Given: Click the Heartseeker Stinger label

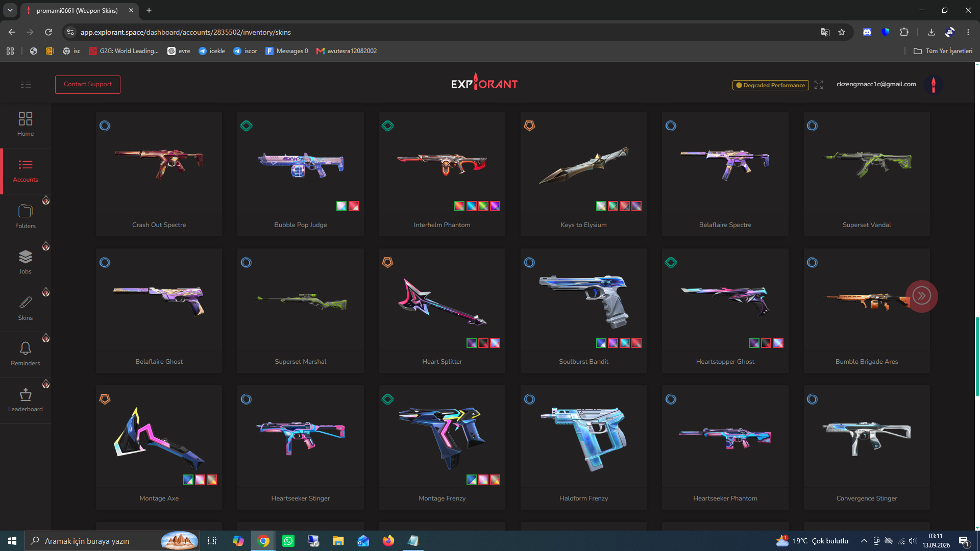Looking at the screenshot, I should point(300,498).
